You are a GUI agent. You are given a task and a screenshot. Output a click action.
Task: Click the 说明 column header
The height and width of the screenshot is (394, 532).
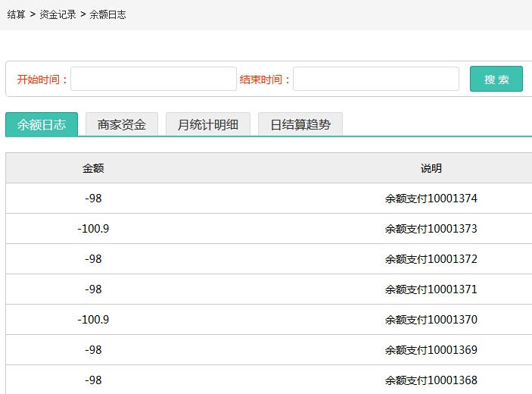coord(431,168)
